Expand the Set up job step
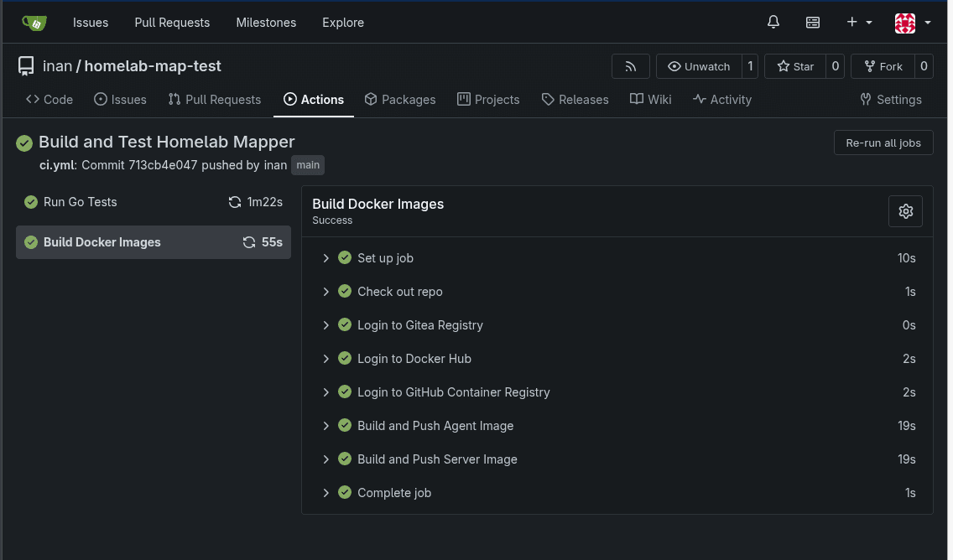953x560 pixels. coord(385,258)
